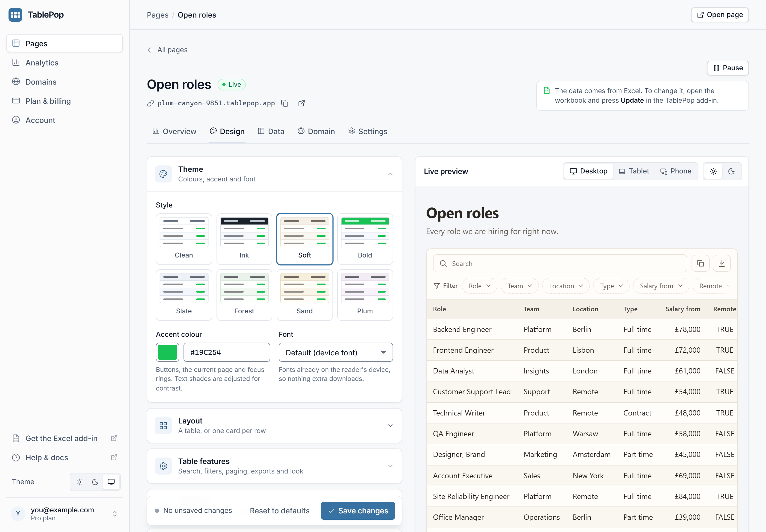Open the Font dropdown

point(336,352)
